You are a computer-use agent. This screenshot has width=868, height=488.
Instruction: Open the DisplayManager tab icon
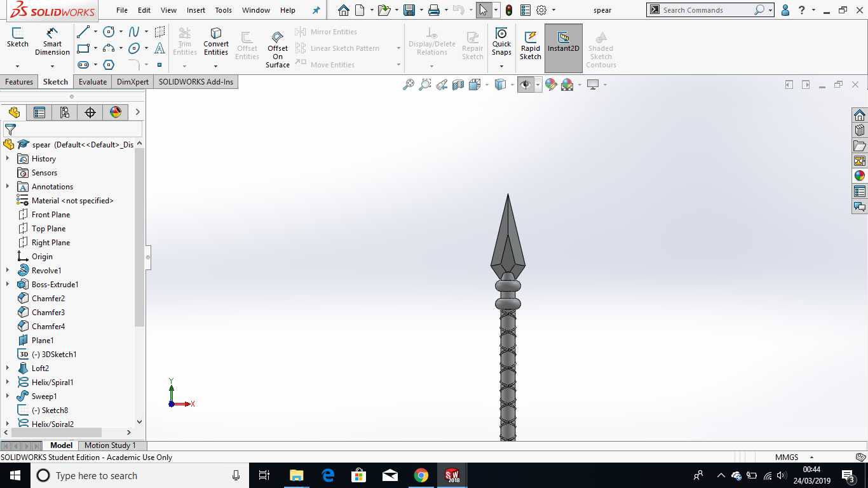click(116, 112)
